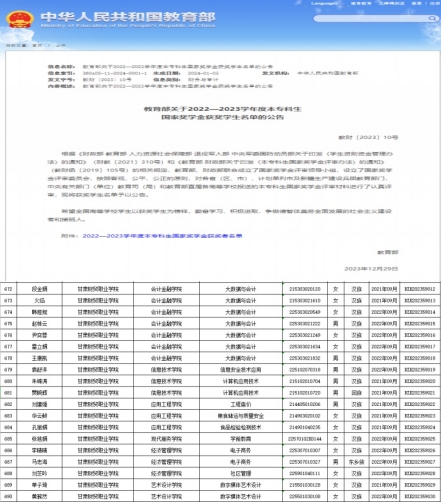
Task: Go to 首页 in the breadcrumb
Action: click(x=37, y=45)
